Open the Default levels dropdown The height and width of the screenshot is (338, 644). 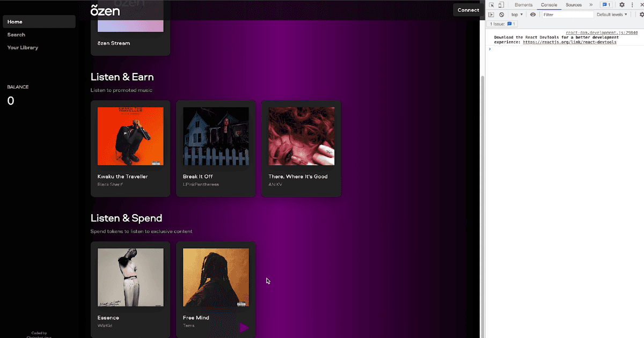pyautogui.click(x=611, y=14)
